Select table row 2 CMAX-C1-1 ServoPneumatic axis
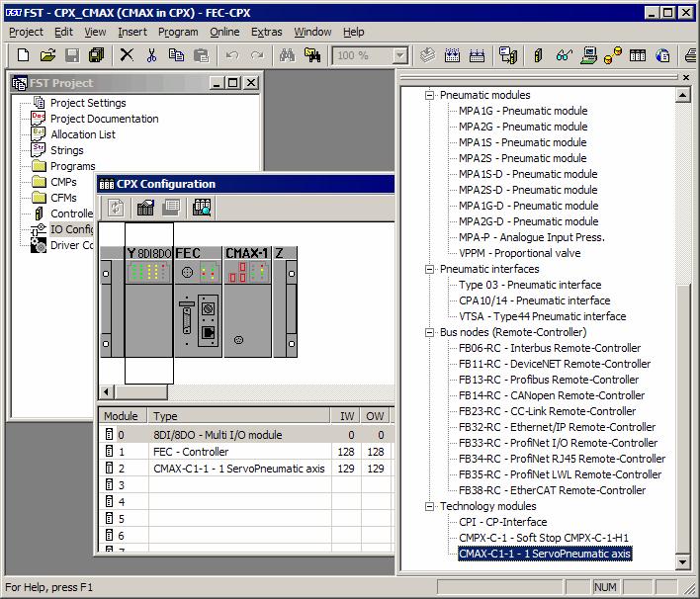This screenshot has height=599, width=700. click(x=245, y=469)
